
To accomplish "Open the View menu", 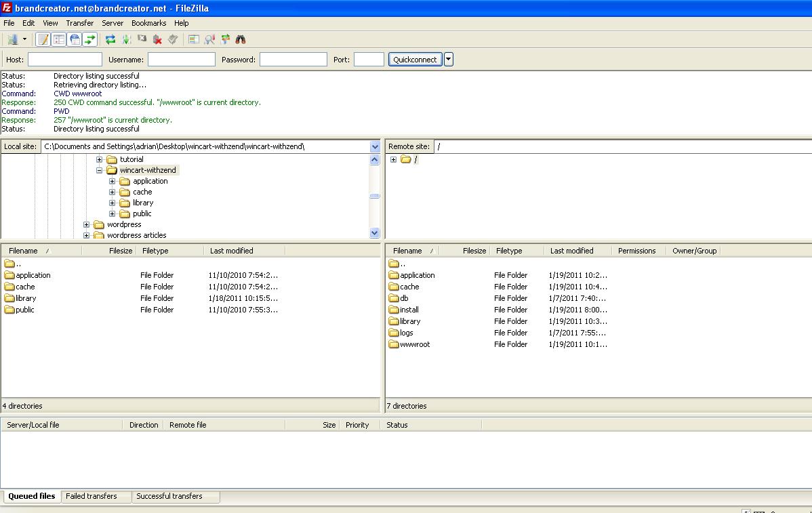I will pos(50,23).
